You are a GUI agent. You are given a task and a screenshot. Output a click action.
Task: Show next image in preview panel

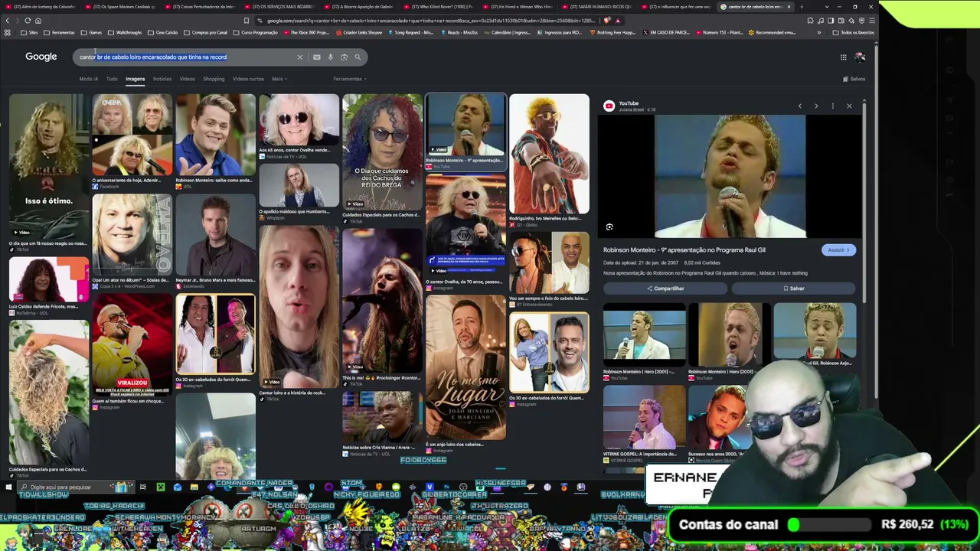pyautogui.click(x=816, y=106)
